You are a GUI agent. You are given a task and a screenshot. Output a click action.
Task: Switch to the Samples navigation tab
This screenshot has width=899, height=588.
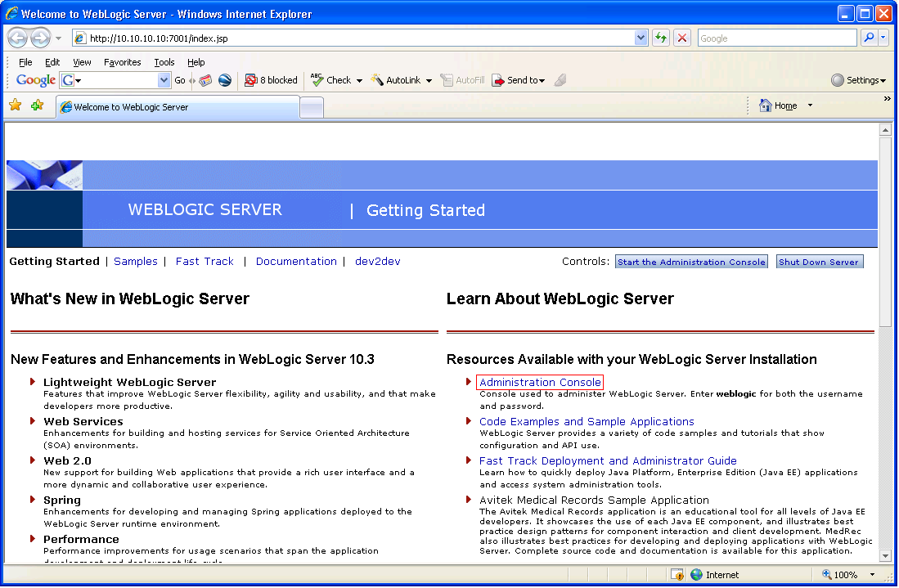pos(135,261)
